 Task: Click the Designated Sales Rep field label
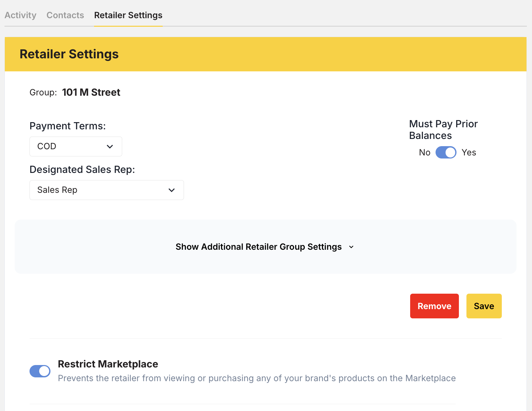point(82,170)
